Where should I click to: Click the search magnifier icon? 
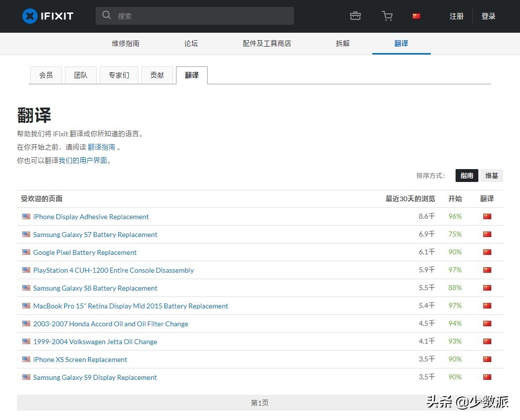[x=107, y=15]
